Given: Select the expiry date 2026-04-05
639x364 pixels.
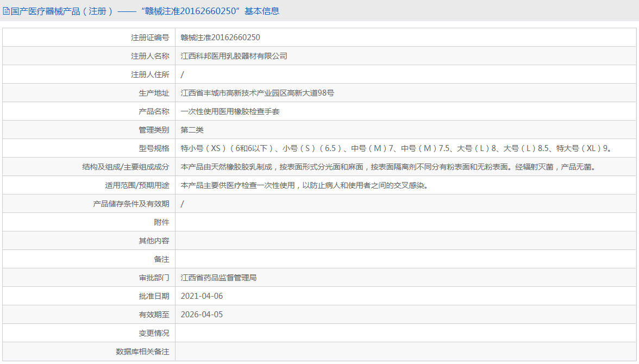Looking at the screenshot, I should point(202,315).
